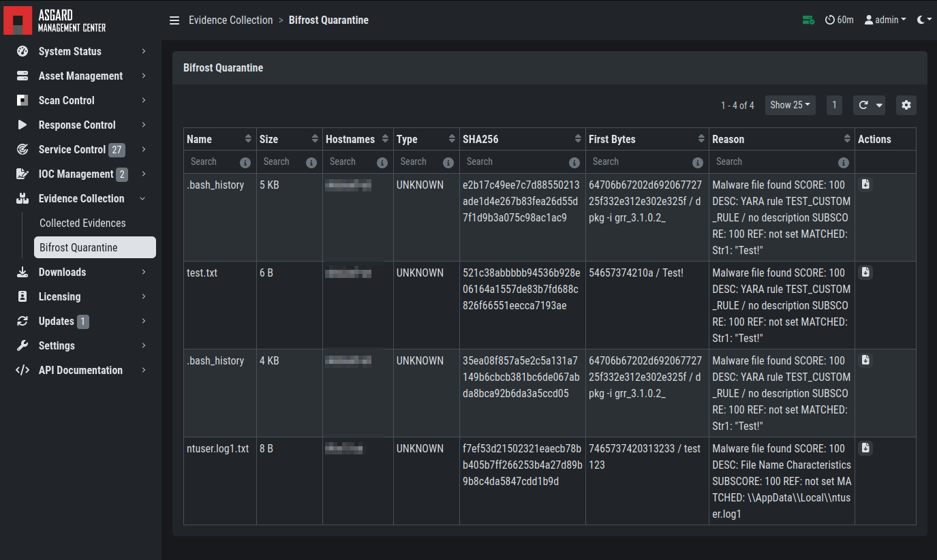The width and height of the screenshot is (937, 560).
Task: Open the admin user dropdown
Action: pyautogui.click(x=885, y=20)
